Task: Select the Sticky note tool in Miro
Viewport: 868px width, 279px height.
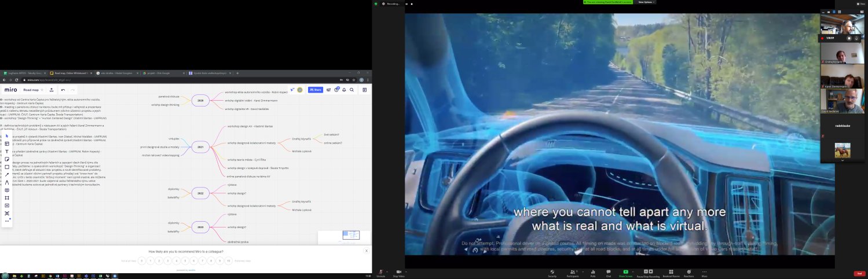Action: (7, 159)
